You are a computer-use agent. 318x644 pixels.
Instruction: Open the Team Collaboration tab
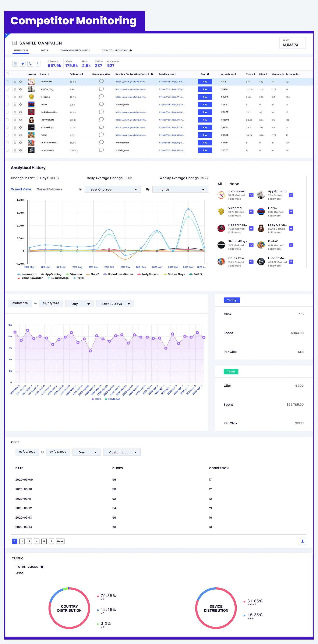click(x=115, y=50)
